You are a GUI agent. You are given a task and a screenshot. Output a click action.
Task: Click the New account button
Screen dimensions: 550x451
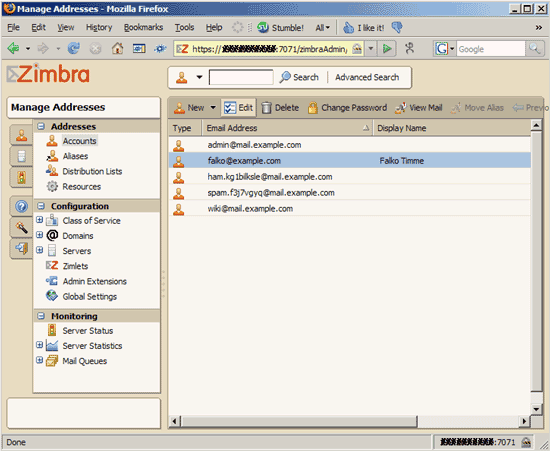189,108
